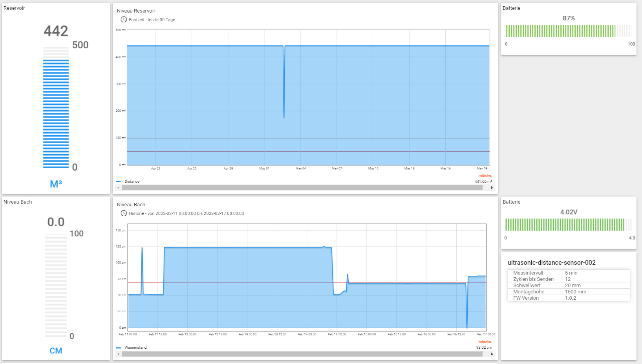
Task: Click the 87% battery level bar
Action: (568, 31)
